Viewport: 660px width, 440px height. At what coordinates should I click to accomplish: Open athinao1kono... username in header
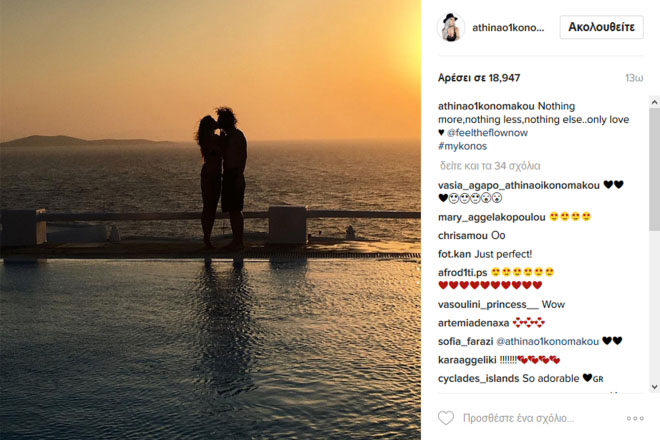click(508, 28)
